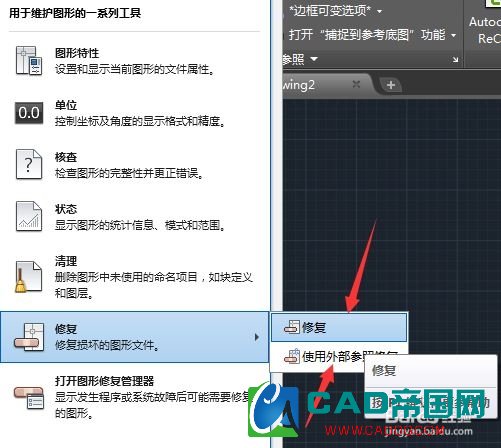
Task: Click the Recover eraser icon in left menu
Action: pos(29,337)
